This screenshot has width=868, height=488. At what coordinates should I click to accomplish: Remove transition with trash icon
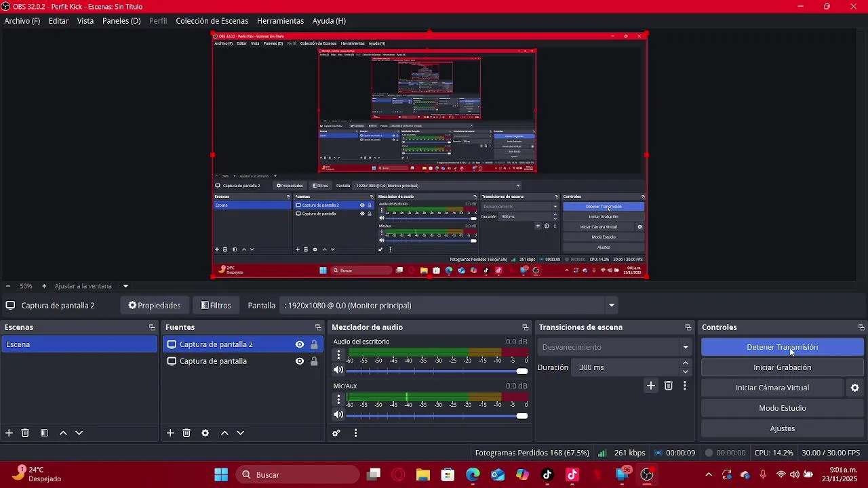click(668, 386)
